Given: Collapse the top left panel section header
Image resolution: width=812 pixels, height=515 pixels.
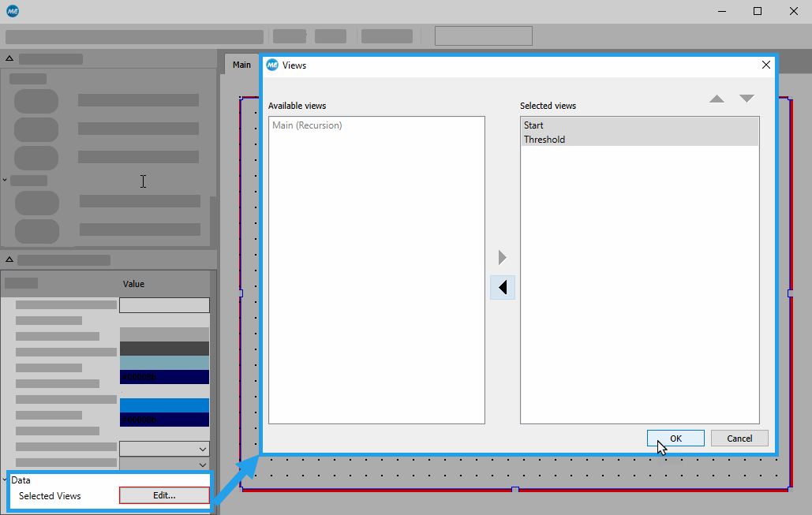Looking at the screenshot, I should point(9,58).
